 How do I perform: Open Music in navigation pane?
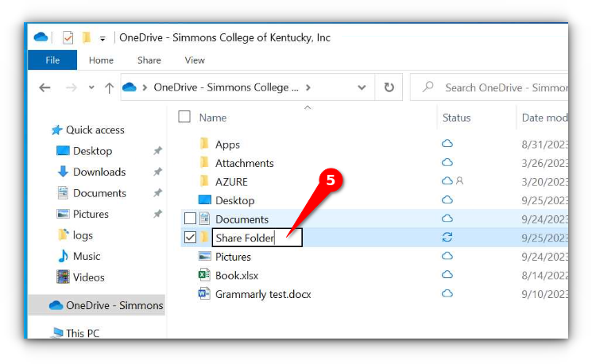[x=87, y=256]
